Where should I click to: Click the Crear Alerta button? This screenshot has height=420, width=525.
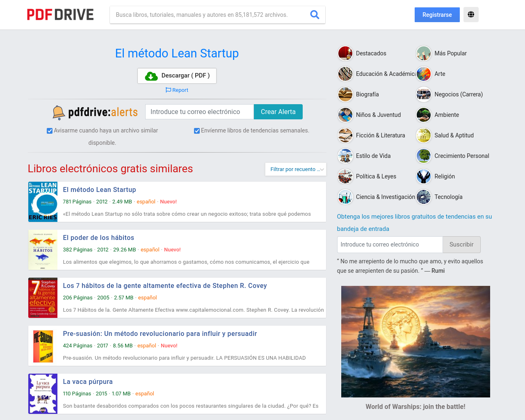278,112
